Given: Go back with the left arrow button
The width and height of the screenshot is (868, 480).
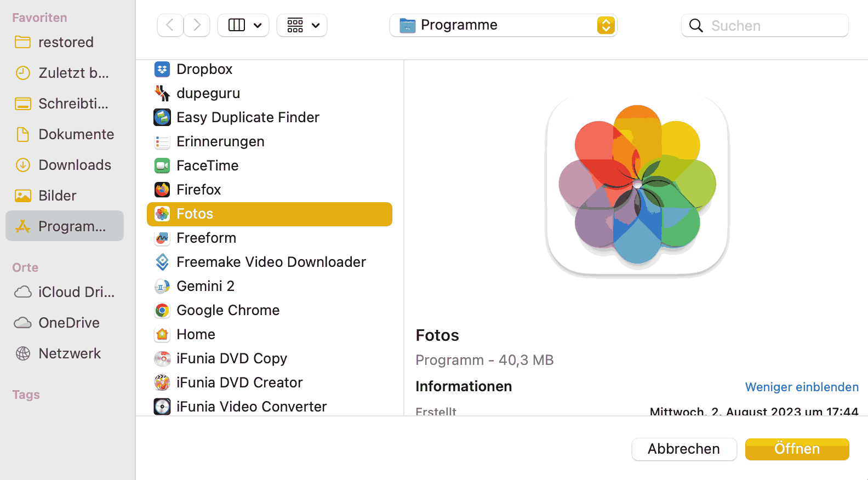Looking at the screenshot, I should click(x=170, y=25).
